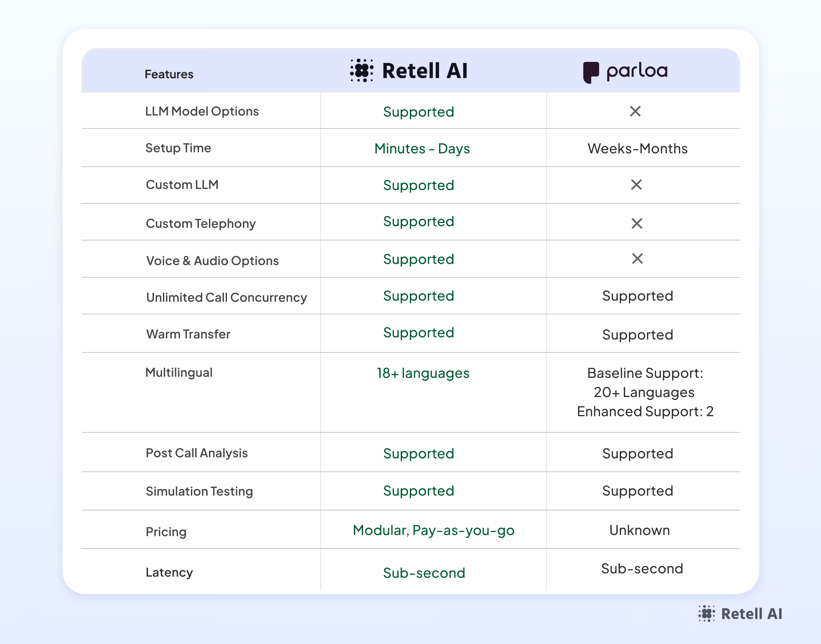Click Retell AI Supported for Warm Transfer

(x=418, y=333)
